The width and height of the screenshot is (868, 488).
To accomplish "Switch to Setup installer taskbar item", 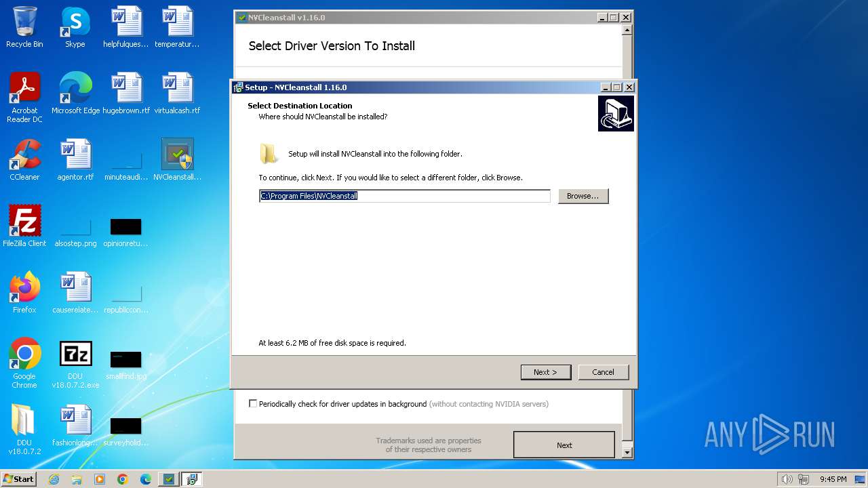I will (x=192, y=479).
